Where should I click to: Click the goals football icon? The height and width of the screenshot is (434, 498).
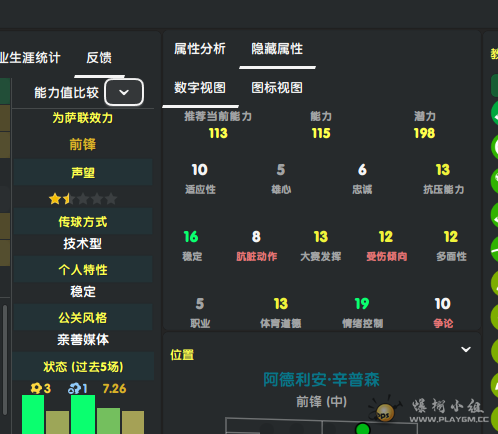36,388
